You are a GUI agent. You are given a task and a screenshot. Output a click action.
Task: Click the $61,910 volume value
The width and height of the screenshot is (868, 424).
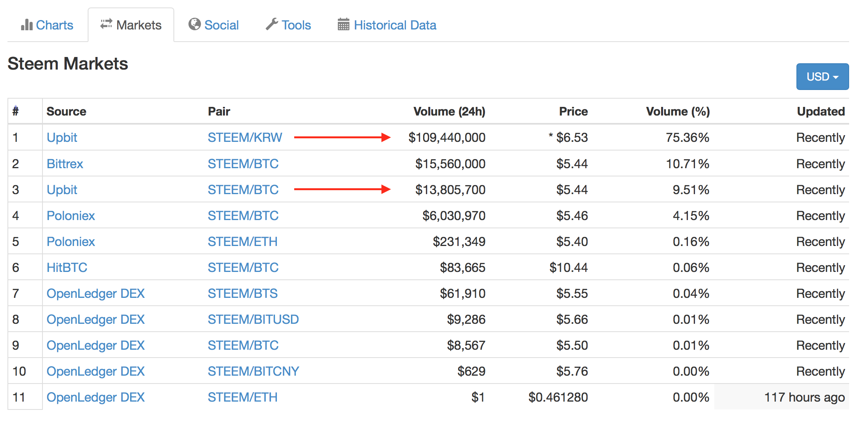pyautogui.click(x=463, y=294)
